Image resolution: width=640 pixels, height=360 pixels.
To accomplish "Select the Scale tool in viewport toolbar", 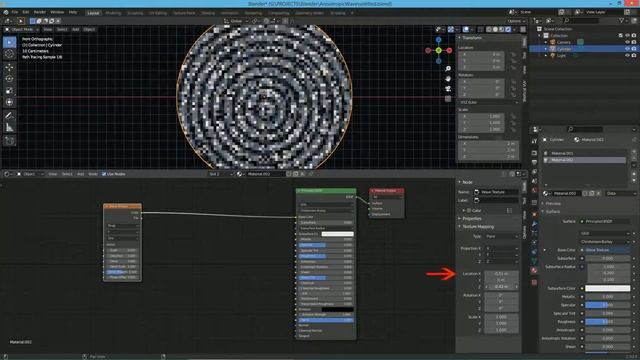I will pyautogui.click(x=9, y=91).
